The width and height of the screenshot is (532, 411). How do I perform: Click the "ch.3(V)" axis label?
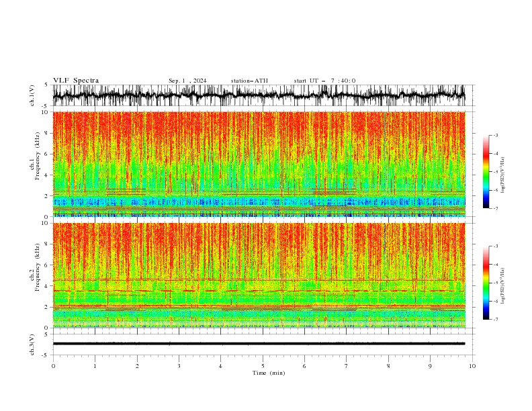point(32,345)
